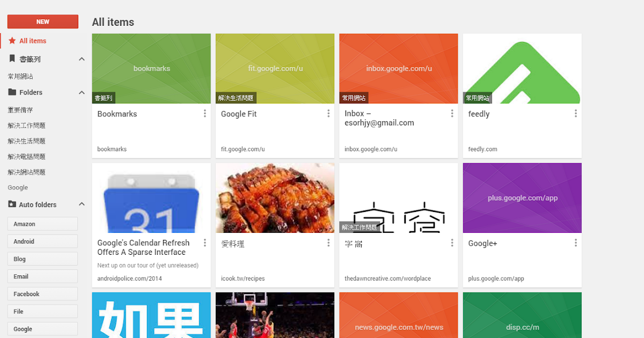644x338 pixels.
Task: Select the Android auto folder
Action: 42,241
